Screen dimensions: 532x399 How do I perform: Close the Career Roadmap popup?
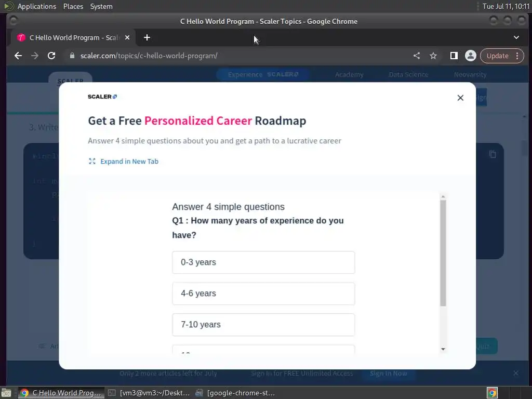[x=460, y=98]
